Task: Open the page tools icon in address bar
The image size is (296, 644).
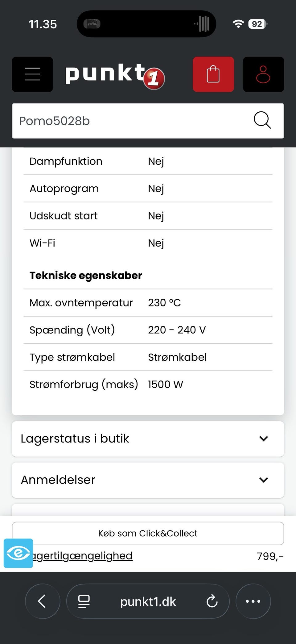Action: pos(84,601)
